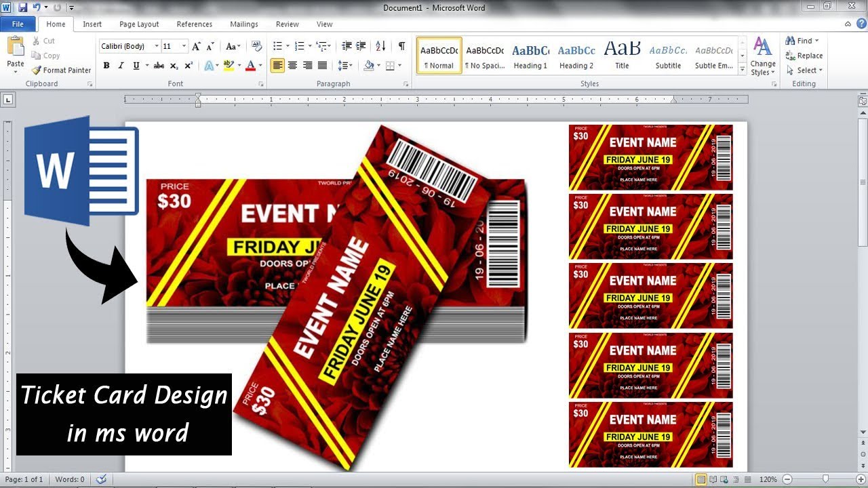Apply Text Effects glowing A icon
This screenshot has height=488, width=868.
pos(208,66)
